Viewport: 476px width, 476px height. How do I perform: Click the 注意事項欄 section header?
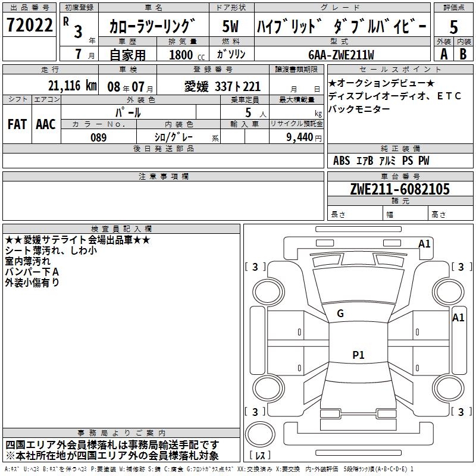click(x=163, y=176)
